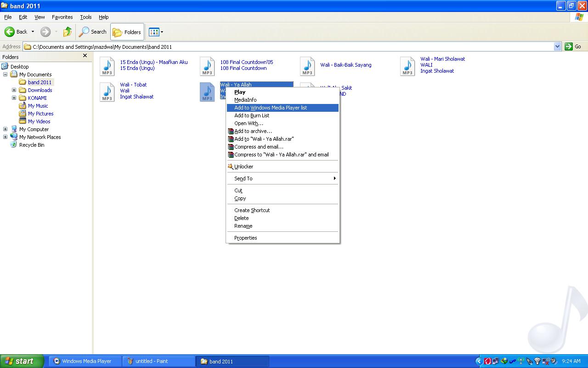Expand the My Computer tree node
This screenshot has height=368, width=588.
6,129
